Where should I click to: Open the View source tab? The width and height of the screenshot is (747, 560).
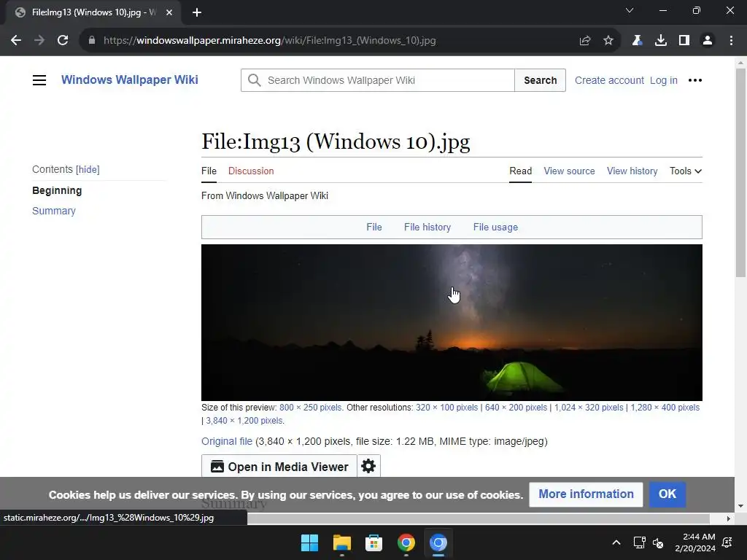pos(569,171)
